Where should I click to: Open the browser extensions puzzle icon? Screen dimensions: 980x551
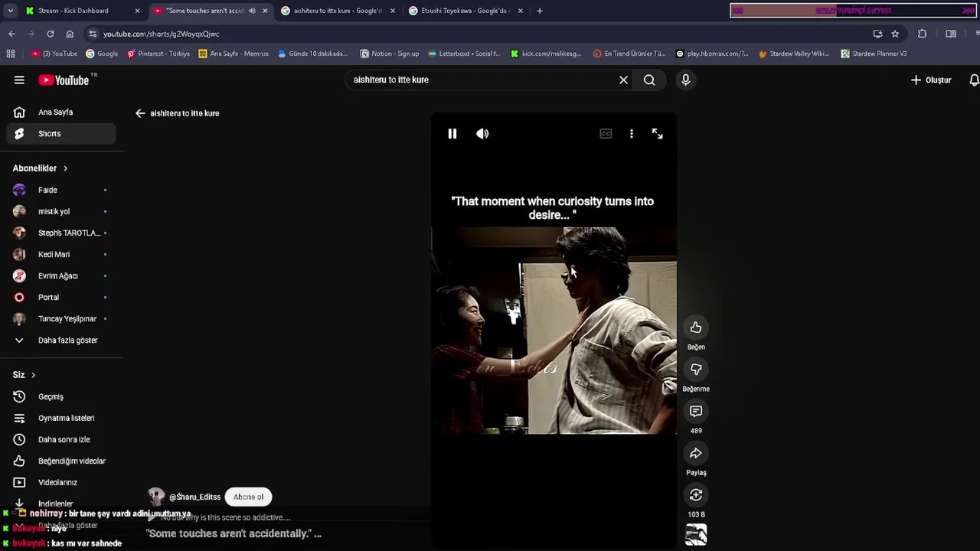(x=922, y=34)
